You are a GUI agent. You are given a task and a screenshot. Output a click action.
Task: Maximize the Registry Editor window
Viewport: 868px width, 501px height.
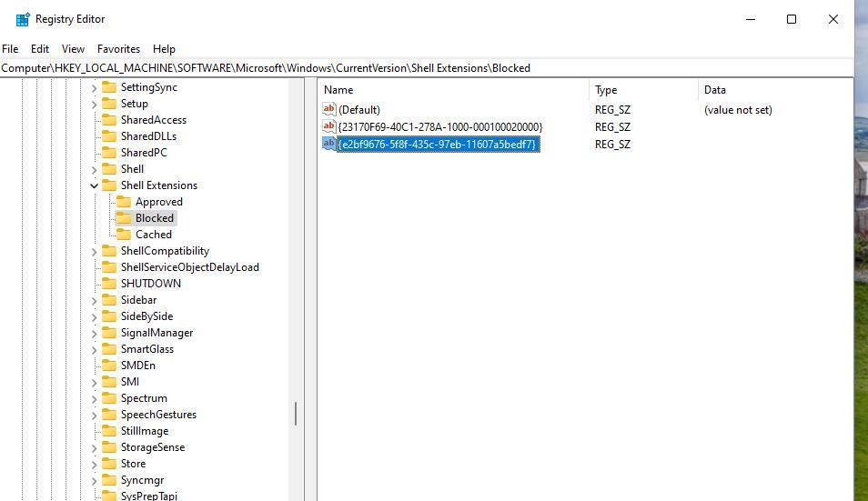(792, 19)
